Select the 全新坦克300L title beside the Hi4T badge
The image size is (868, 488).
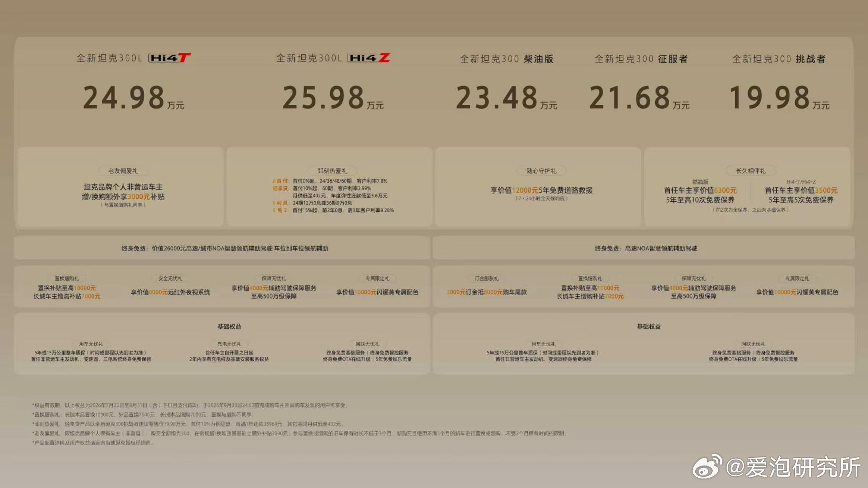109,58
